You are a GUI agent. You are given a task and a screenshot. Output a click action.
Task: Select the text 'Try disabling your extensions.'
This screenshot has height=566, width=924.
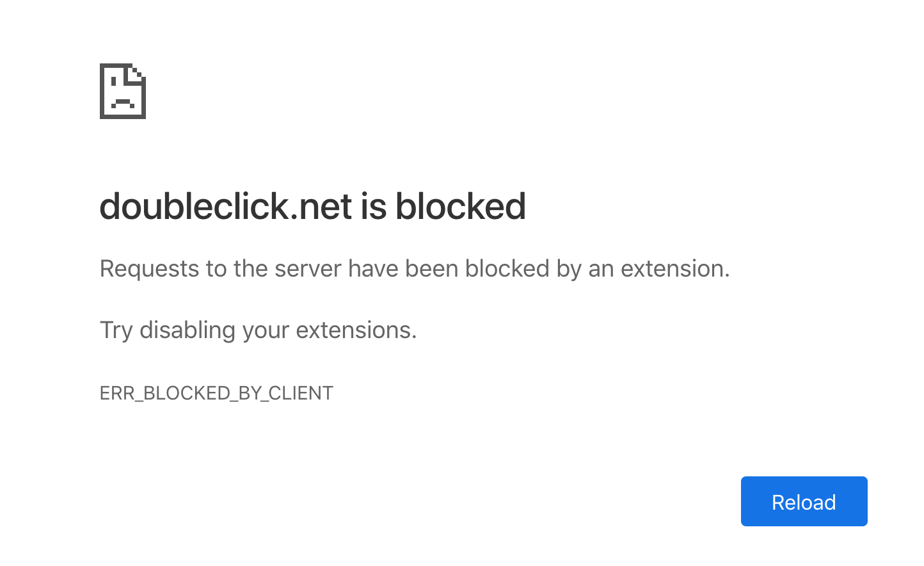258,330
